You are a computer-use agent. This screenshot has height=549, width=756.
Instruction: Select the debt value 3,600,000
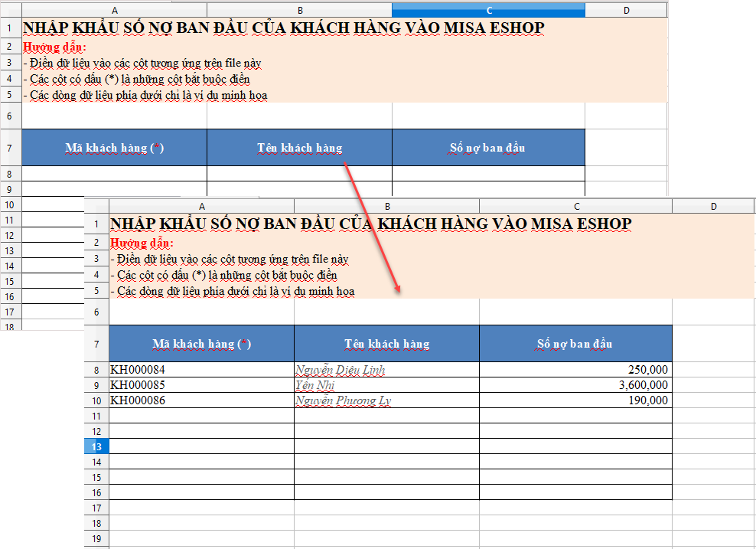coord(644,385)
